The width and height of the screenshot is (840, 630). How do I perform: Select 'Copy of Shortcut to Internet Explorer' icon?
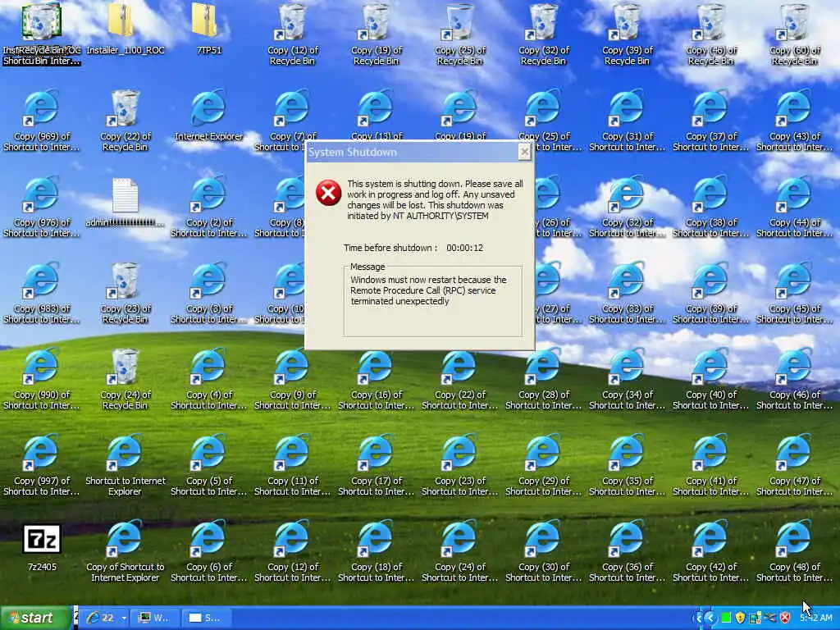click(x=126, y=552)
